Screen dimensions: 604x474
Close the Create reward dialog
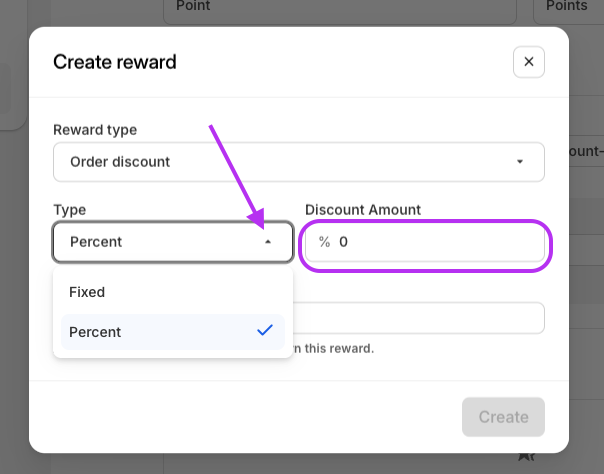(x=529, y=62)
